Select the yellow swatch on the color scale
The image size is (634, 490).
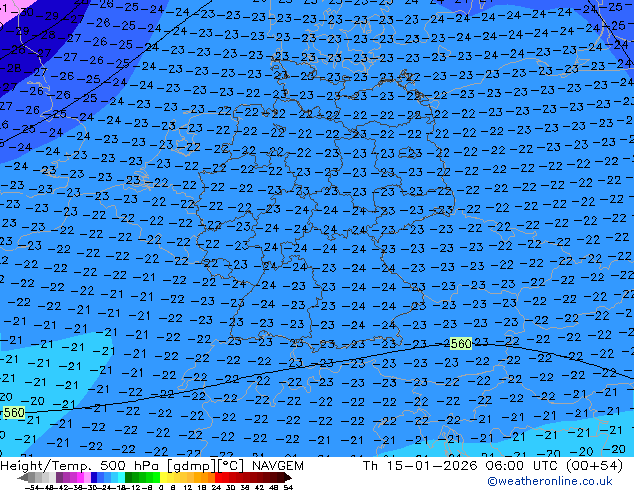168,478
